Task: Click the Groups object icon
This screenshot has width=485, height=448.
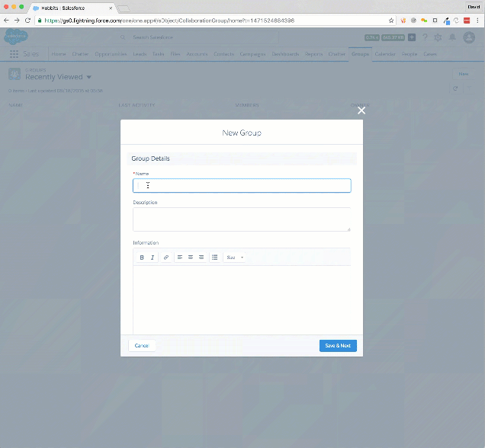Action: pyautogui.click(x=14, y=74)
